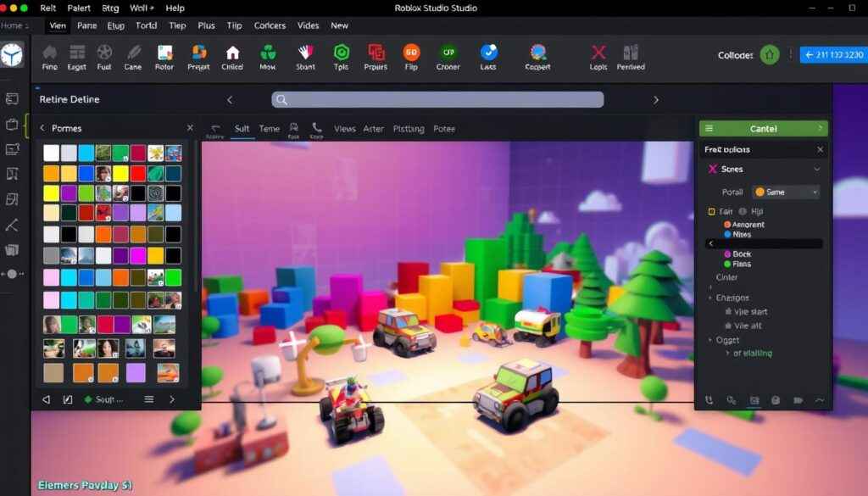Viewport: 868px width, 496px height.
Task: Select the Fuel wheel tool
Action: pos(104,58)
